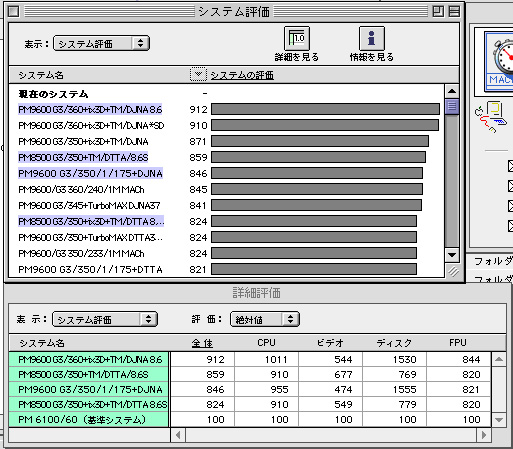
Task: Click the close box of システム評価 window
Action: [x=14, y=12]
